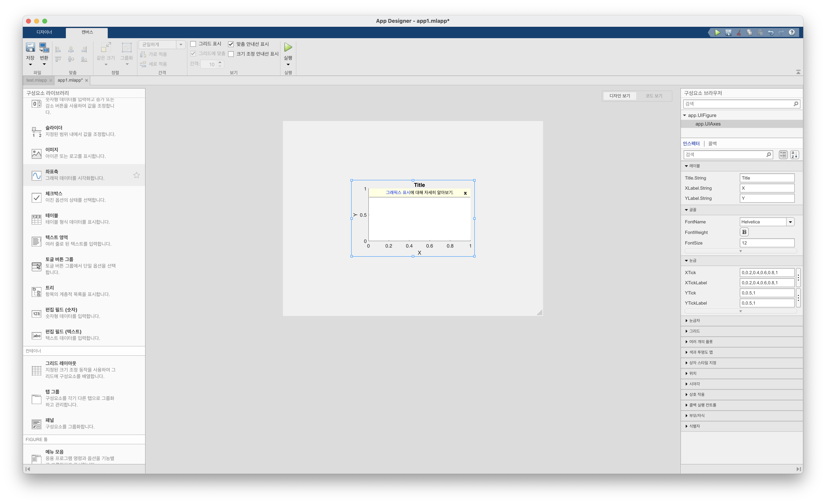Click the Align Middle vertically icon in the 맞춤 group
The height and width of the screenshot is (504, 826).
pyautogui.click(x=71, y=59)
